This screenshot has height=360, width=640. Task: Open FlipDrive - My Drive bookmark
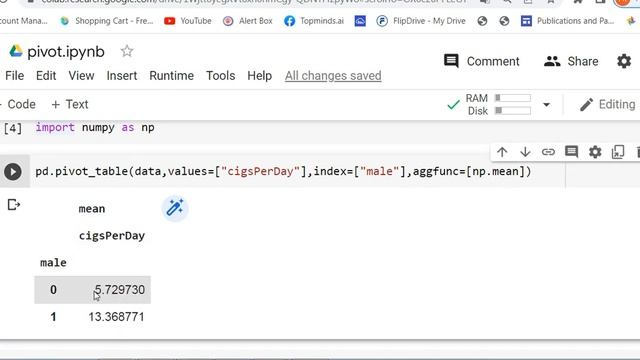[421, 21]
